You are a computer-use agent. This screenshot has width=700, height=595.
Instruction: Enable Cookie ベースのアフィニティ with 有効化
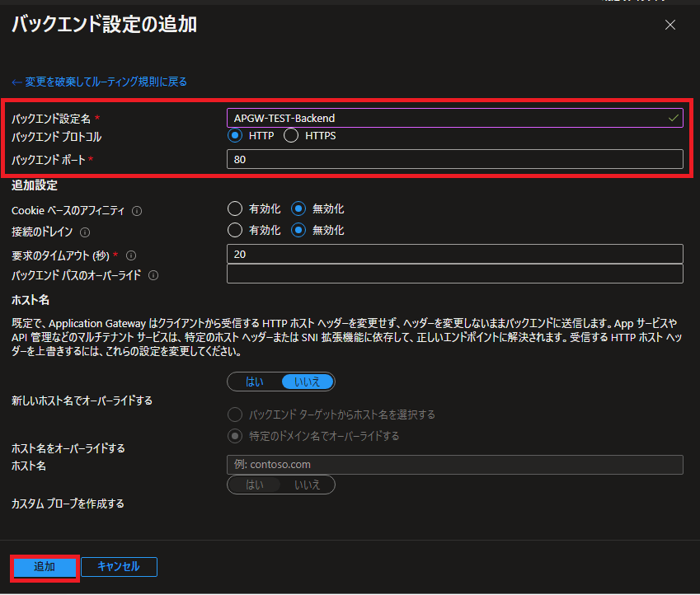tap(235, 208)
